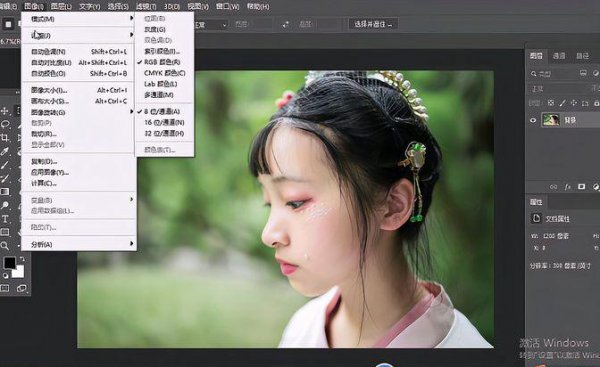The width and height of the screenshot is (600, 367).
Task: Click link layers icon in Layers panel
Action: 554,187
